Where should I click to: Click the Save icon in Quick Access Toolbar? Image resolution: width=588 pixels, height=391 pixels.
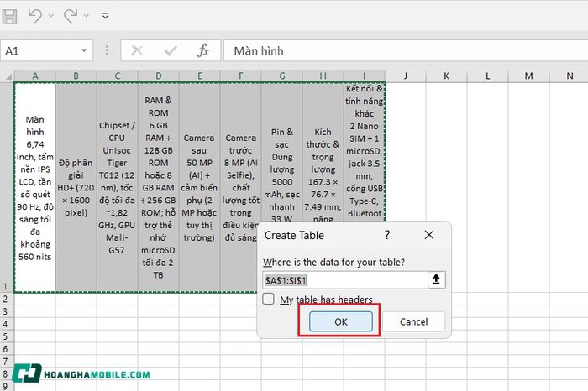click(9, 16)
